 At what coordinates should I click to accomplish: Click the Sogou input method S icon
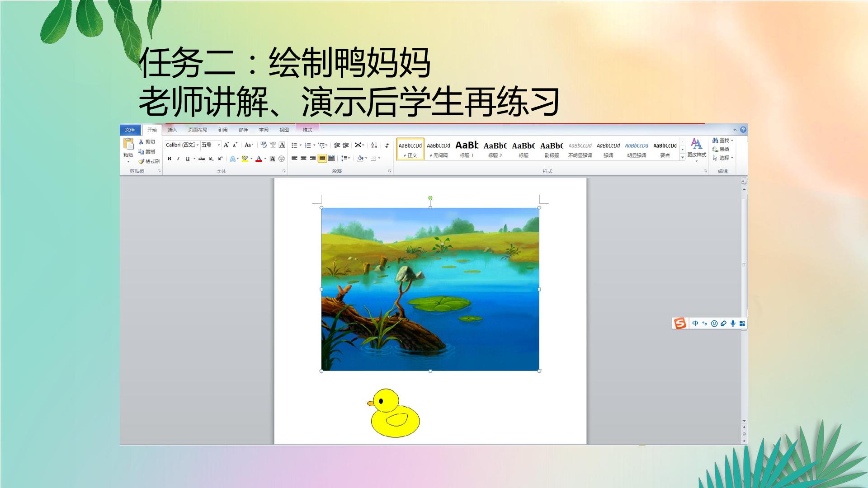point(679,323)
